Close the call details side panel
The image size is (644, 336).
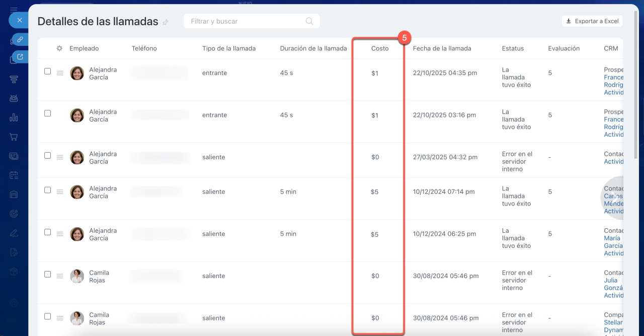(x=19, y=20)
